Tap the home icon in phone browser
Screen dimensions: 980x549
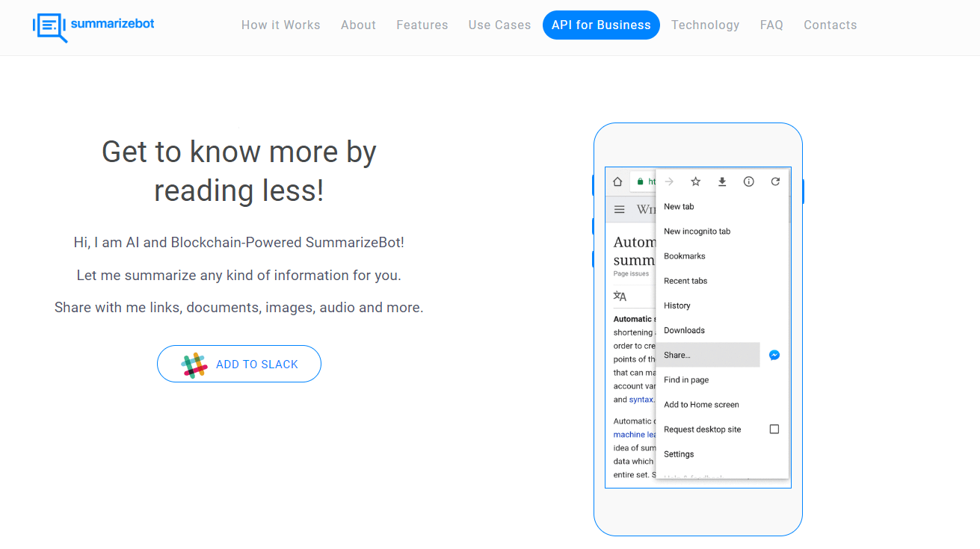[617, 182]
